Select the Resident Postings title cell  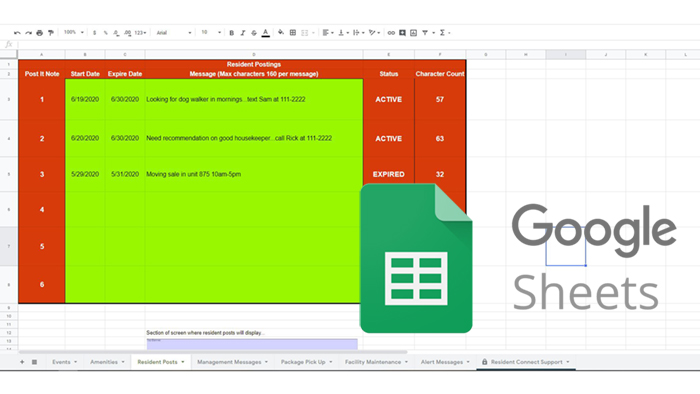tap(254, 64)
